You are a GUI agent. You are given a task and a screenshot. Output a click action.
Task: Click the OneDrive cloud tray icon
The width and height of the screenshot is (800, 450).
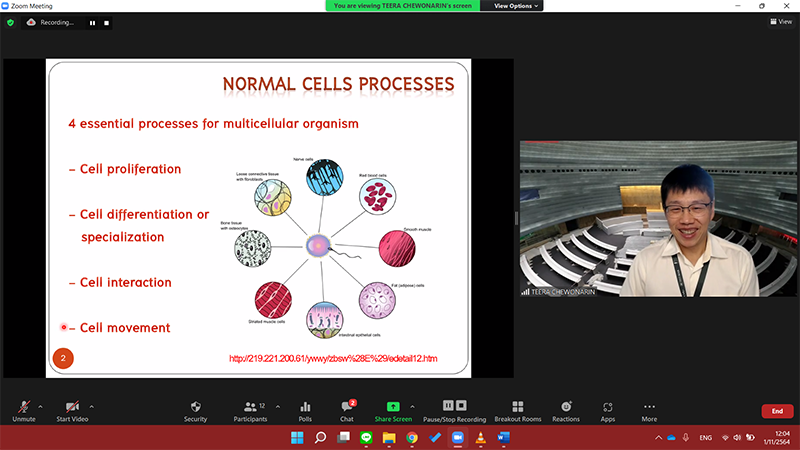tap(671, 438)
